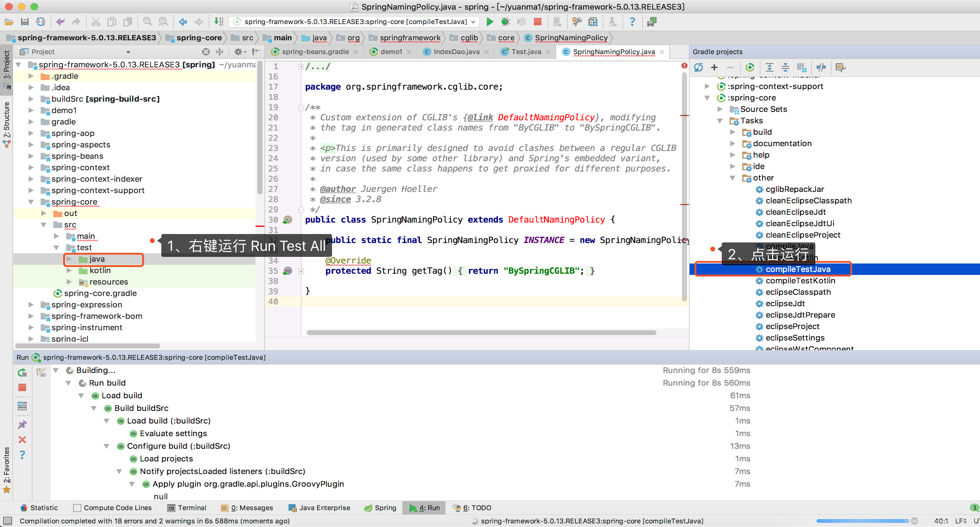Click the Terminal tab at bottom
The height and width of the screenshot is (527, 980).
[x=192, y=507]
